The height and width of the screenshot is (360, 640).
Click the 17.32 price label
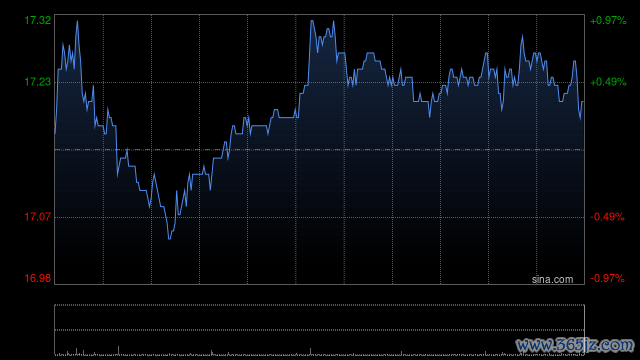point(38,20)
